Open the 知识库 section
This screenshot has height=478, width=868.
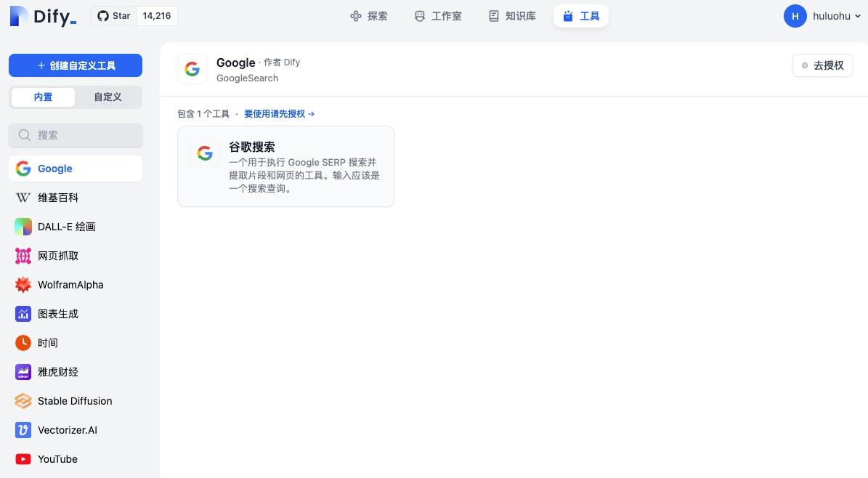point(511,16)
